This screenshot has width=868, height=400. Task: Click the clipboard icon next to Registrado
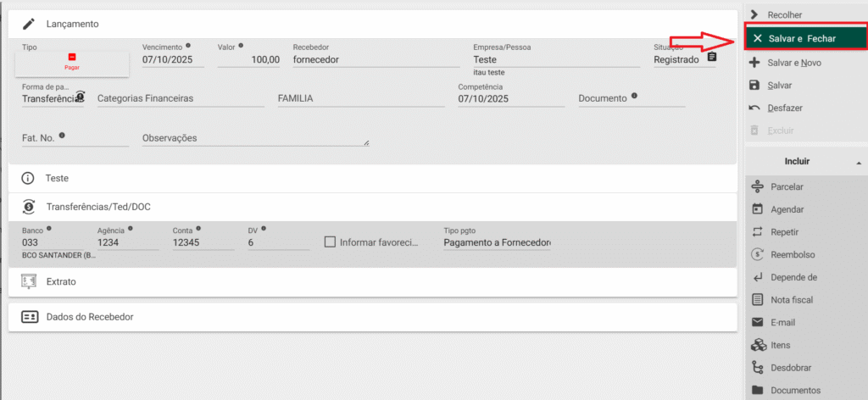(x=712, y=58)
